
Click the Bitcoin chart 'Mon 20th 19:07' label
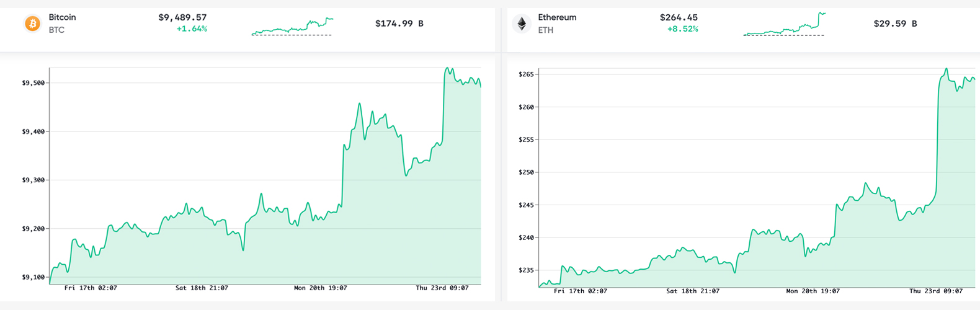click(x=320, y=288)
